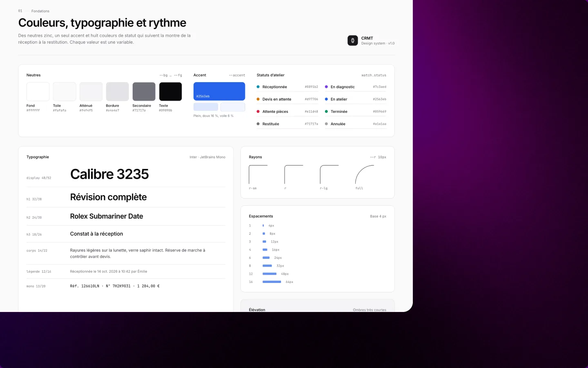The width and height of the screenshot is (588, 368).
Task: Select the Constat à la réception heading
Action: pyautogui.click(x=96, y=234)
